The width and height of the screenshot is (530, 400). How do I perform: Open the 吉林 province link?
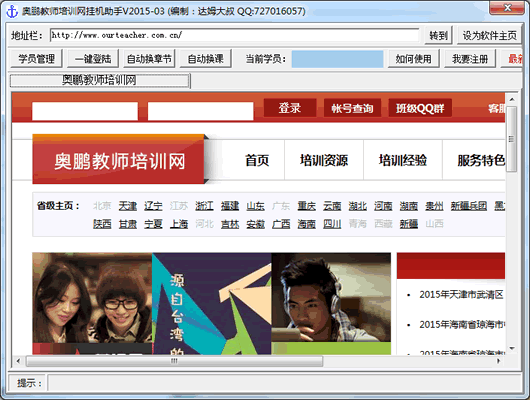pos(230,223)
